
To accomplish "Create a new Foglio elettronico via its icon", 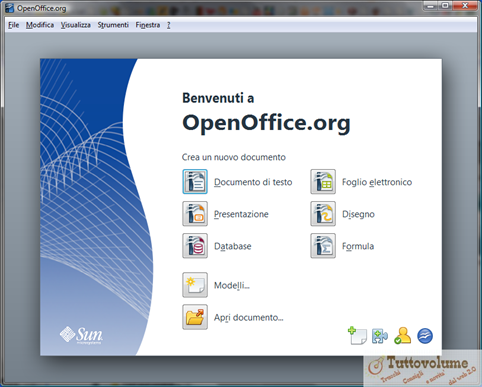I will point(323,182).
